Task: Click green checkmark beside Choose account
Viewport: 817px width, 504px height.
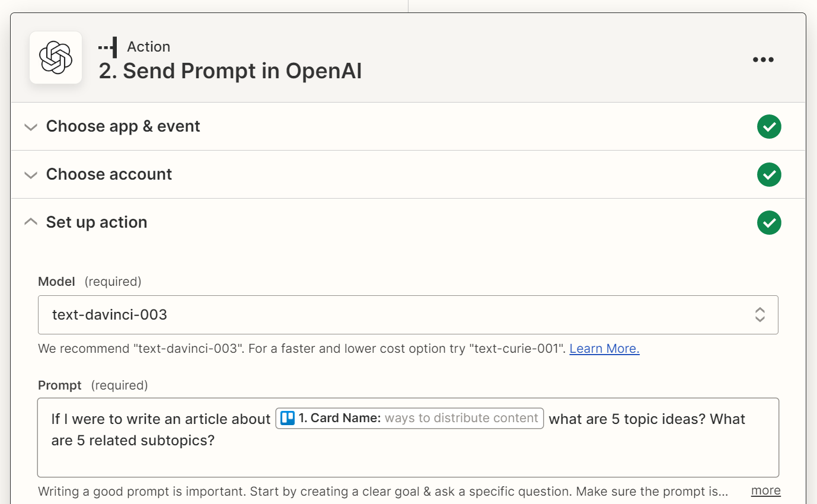Action: click(x=769, y=174)
